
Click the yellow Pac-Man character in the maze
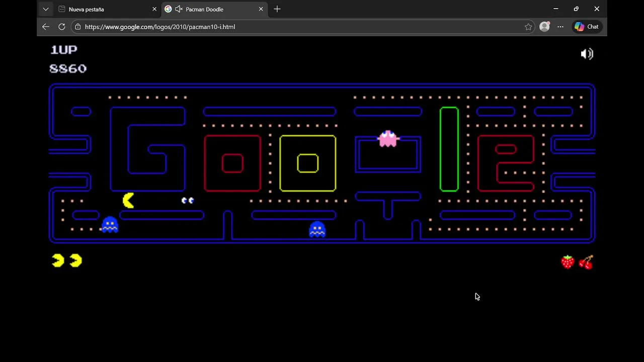tap(128, 201)
